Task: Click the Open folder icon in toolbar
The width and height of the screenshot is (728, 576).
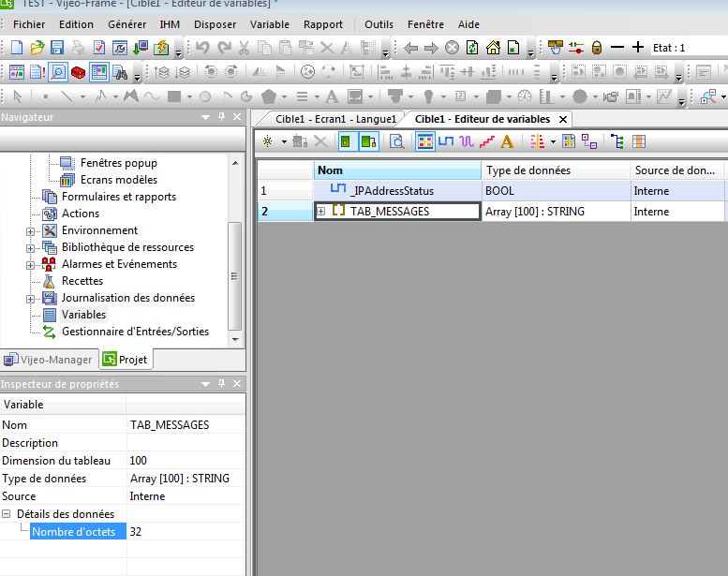Action: (37, 47)
